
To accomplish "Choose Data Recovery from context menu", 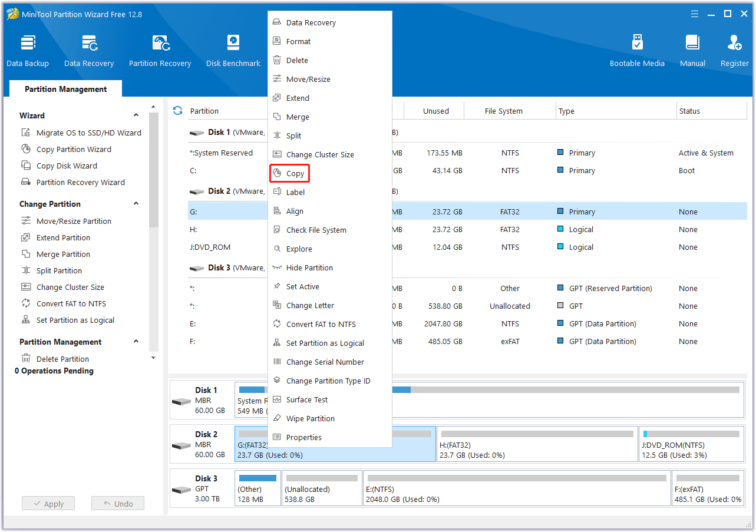I will click(x=330, y=22).
